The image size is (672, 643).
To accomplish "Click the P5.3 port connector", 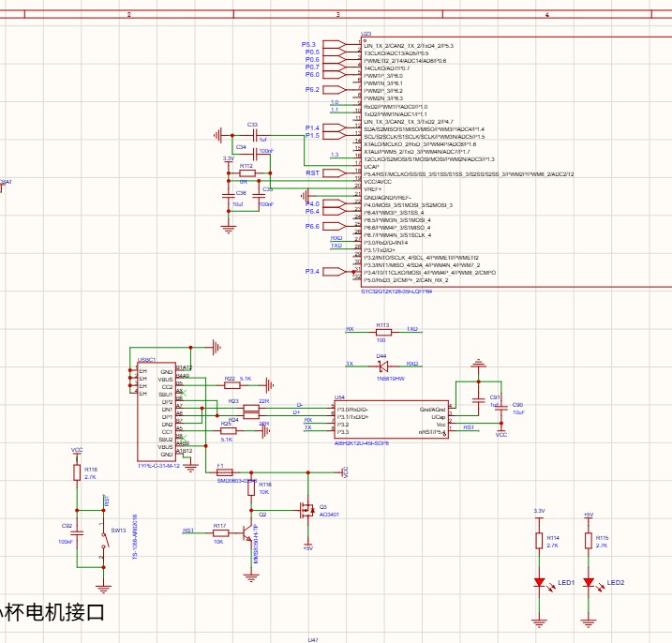I will point(335,45).
